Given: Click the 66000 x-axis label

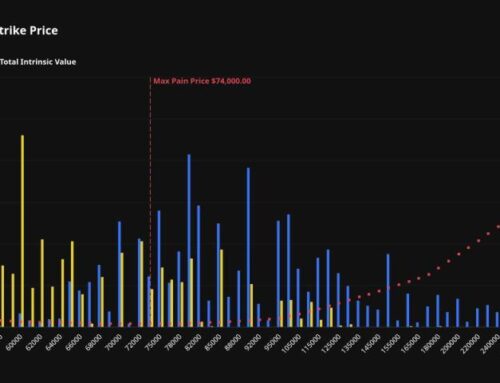Looking at the screenshot, I should coord(74,342).
